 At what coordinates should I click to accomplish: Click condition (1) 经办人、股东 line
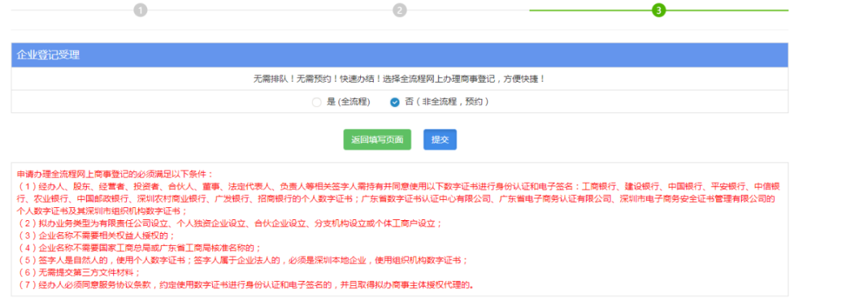[x=399, y=198]
